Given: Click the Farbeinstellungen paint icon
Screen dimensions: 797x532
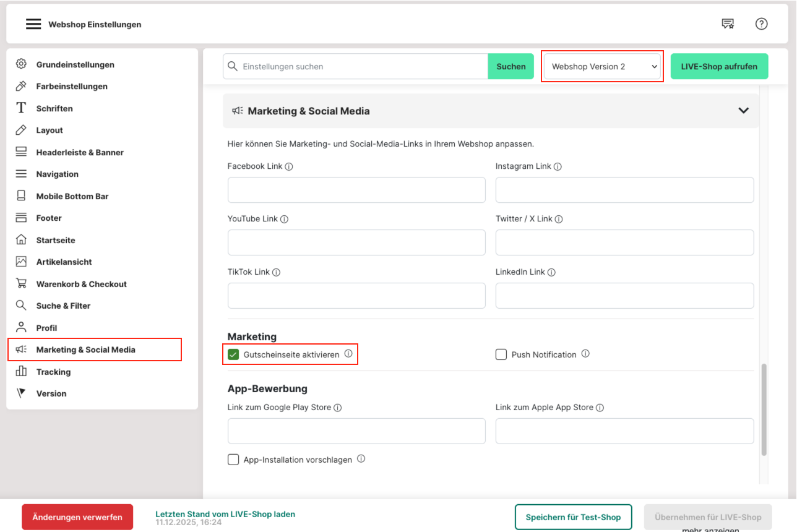Looking at the screenshot, I should (21, 86).
